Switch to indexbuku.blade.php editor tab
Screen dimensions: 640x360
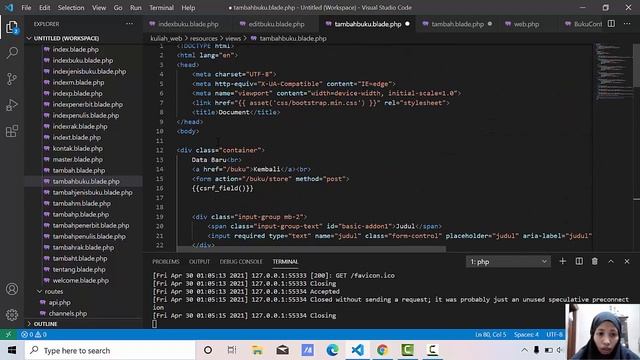[x=188, y=24]
